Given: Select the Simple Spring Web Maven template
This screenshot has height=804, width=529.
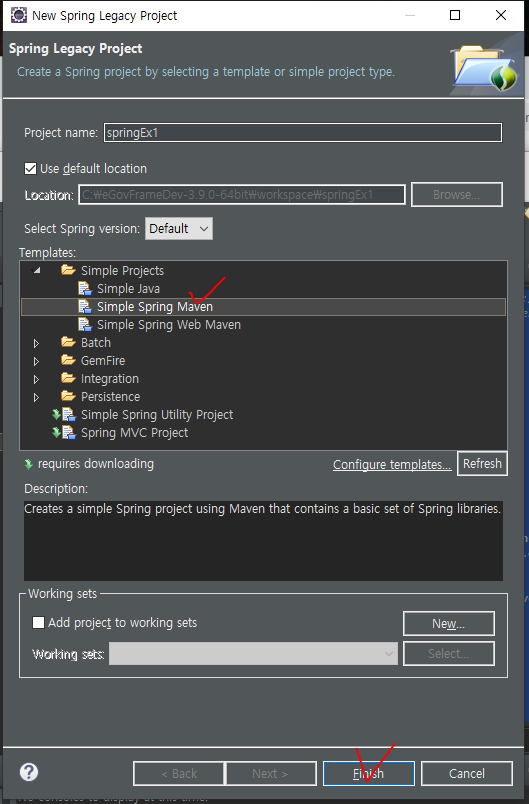Looking at the screenshot, I should click(x=169, y=325).
